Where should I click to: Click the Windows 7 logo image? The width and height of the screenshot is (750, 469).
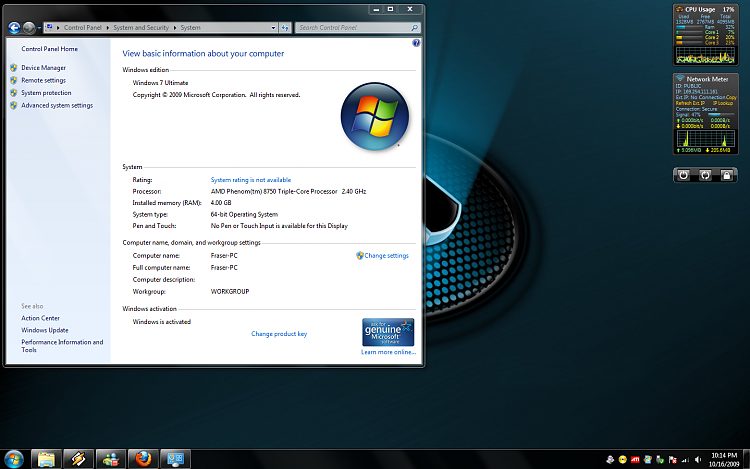(x=375, y=116)
